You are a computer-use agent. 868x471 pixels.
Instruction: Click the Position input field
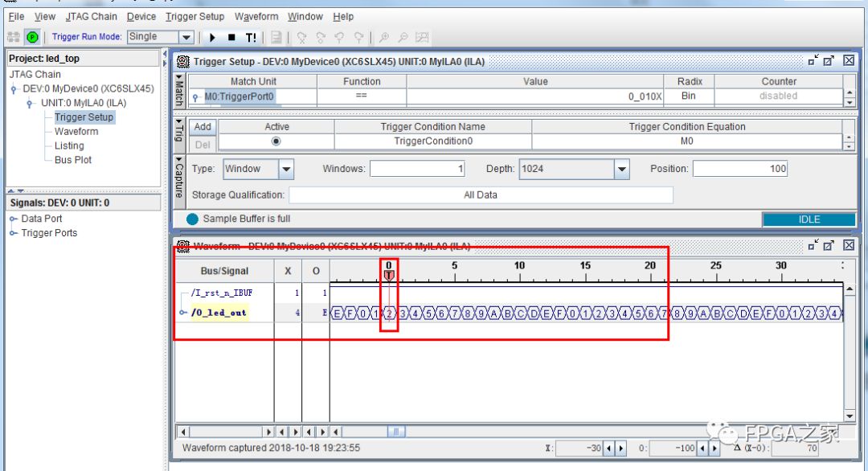(x=740, y=169)
